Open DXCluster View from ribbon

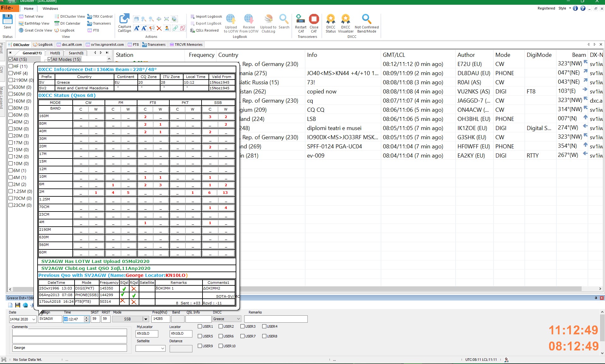click(x=70, y=16)
